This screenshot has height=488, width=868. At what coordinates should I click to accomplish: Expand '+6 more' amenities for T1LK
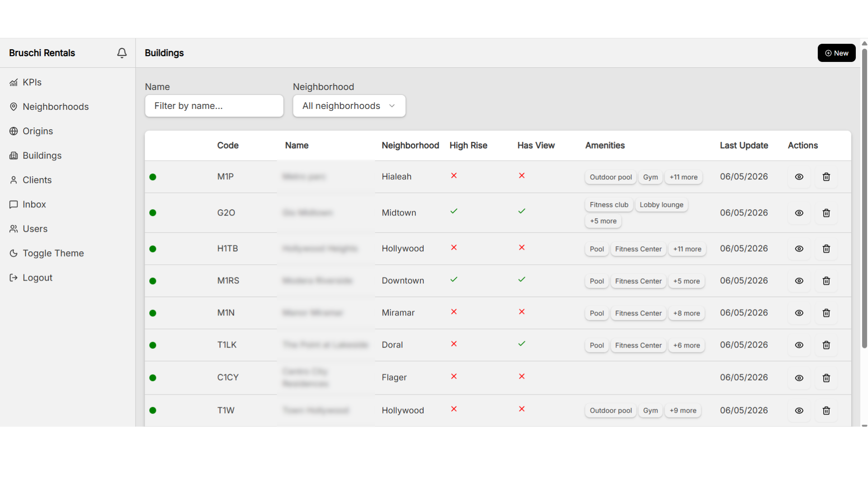point(686,345)
